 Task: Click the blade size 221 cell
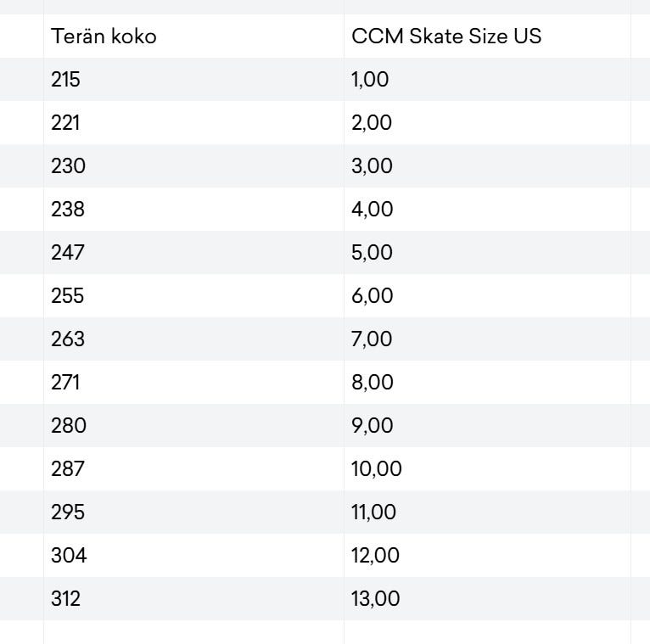tap(65, 123)
